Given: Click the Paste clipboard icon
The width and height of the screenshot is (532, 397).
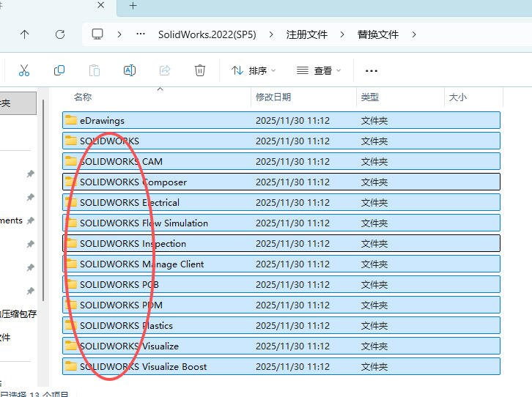Looking at the screenshot, I should point(95,70).
